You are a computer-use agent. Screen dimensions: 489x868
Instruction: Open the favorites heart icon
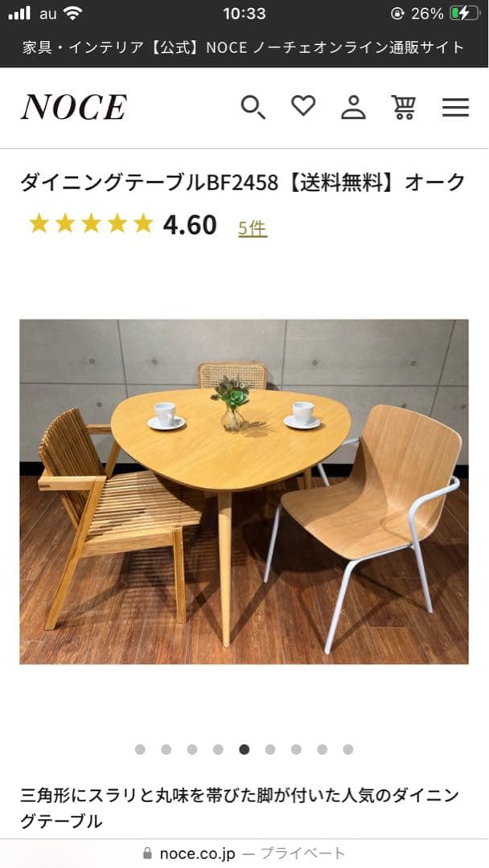[303, 106]
